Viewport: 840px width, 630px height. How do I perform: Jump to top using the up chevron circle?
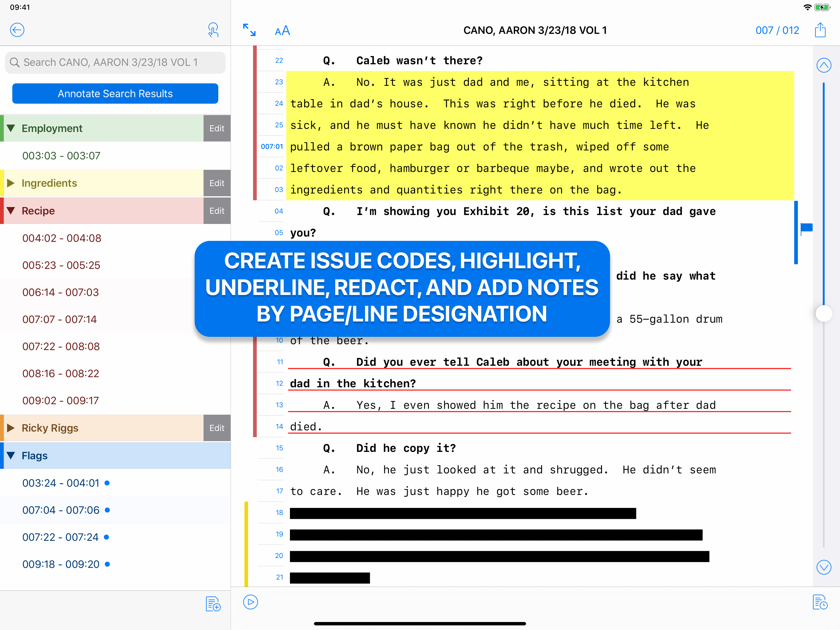pos(824,65)
